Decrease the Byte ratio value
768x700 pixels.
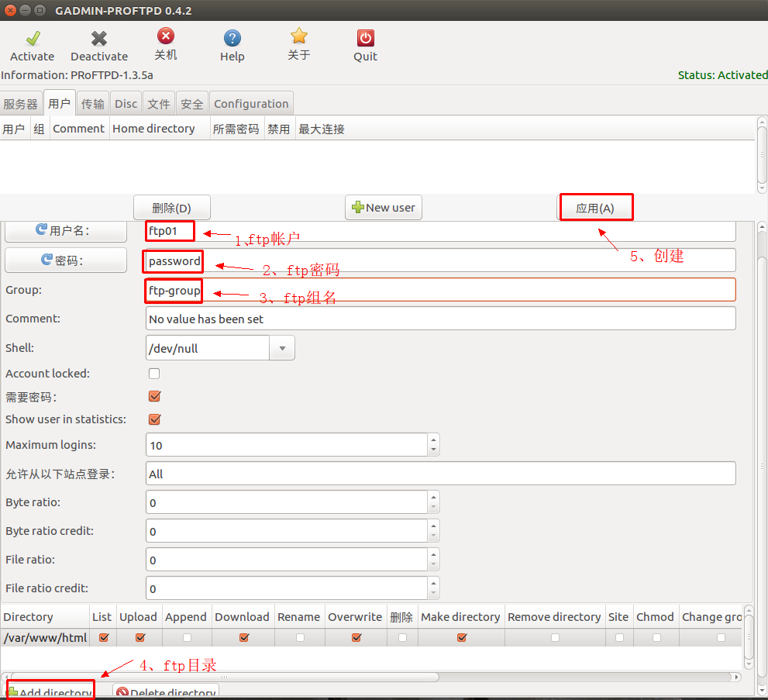pos(433,508)
